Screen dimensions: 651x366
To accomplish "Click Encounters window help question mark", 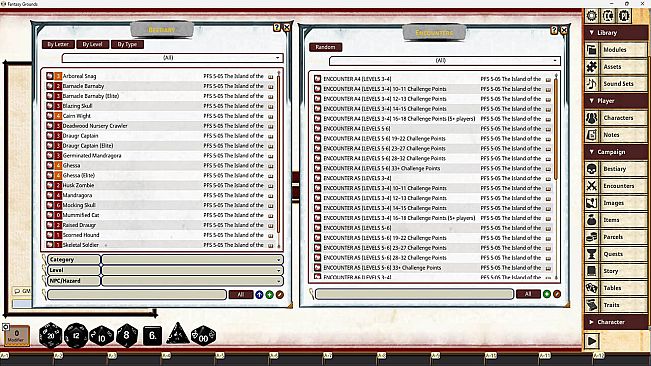I will pyautogui.click(x=554, y=30).
